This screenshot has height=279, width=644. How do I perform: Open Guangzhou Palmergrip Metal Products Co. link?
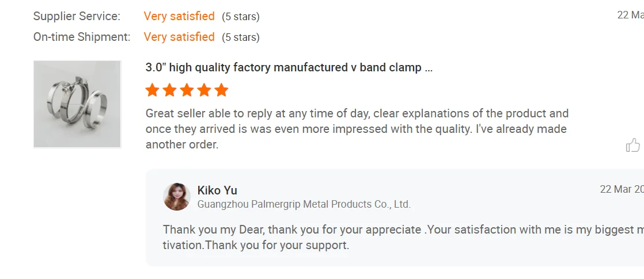pyautogui.click(x=304, y=204)
